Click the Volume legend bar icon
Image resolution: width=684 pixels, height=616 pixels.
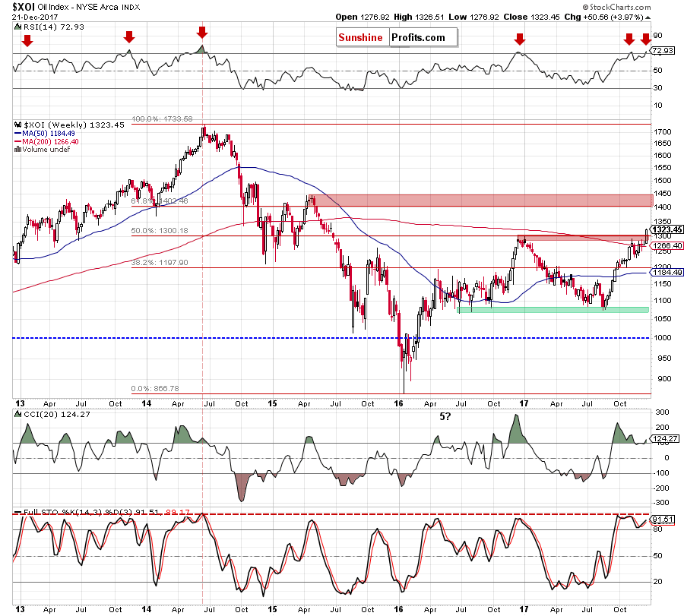point(18,150)
